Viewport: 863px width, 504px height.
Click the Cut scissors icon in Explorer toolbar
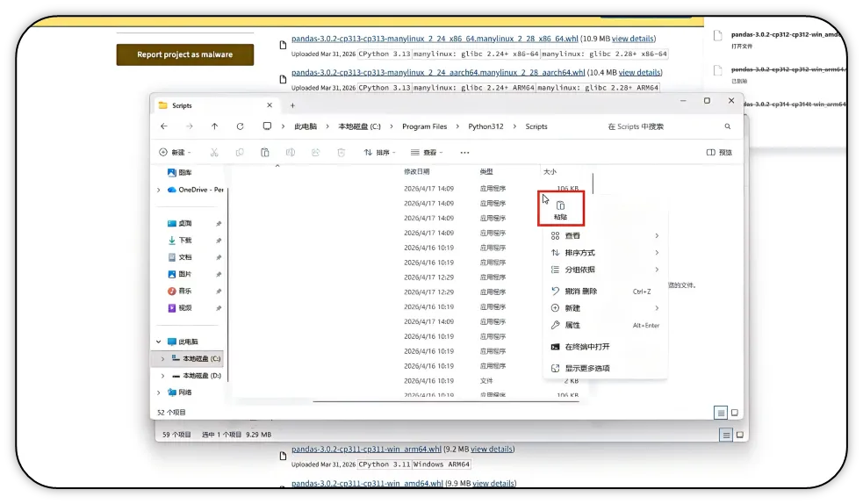[x=214, y=153]
